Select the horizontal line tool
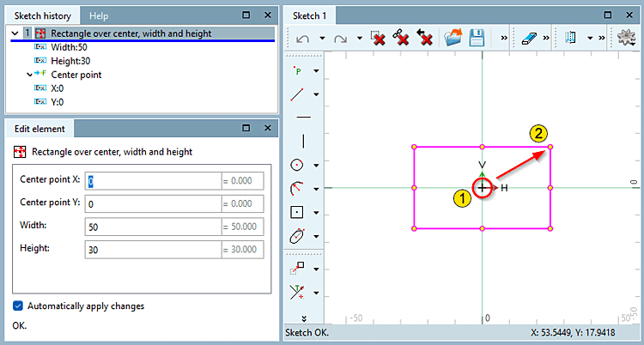The image size is (644, 345). tap(303, 118)
